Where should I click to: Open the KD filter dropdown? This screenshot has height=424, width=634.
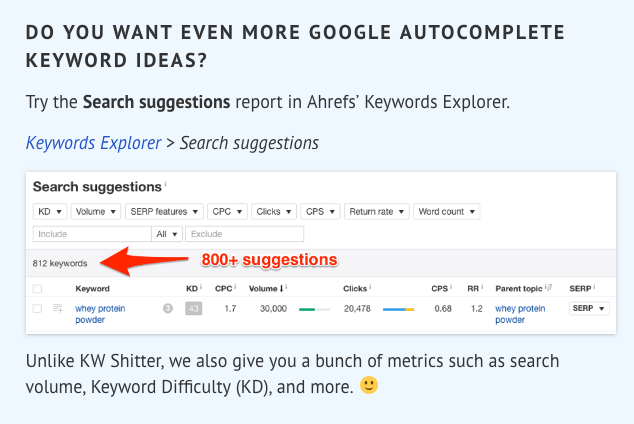click(49, 212)
